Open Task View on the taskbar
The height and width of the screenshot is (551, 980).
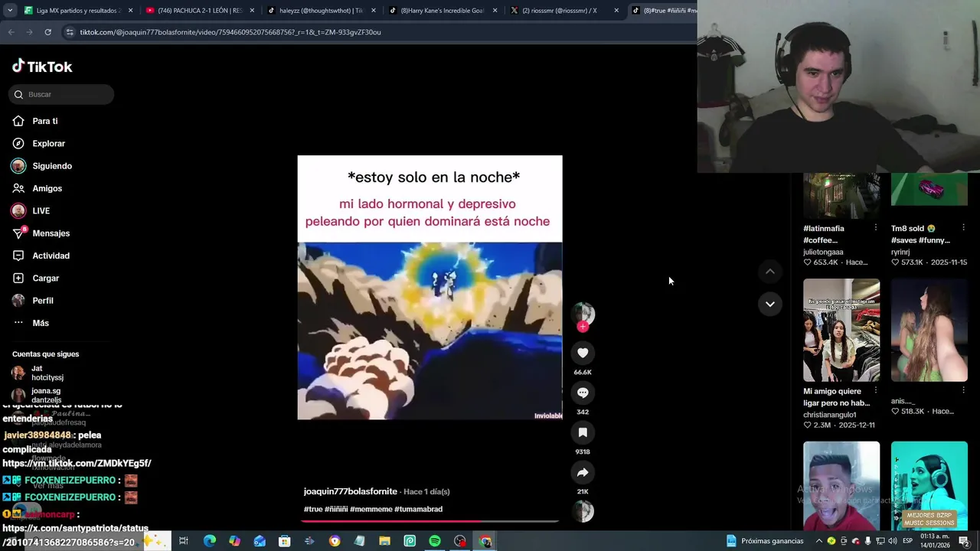pos(184,541)
